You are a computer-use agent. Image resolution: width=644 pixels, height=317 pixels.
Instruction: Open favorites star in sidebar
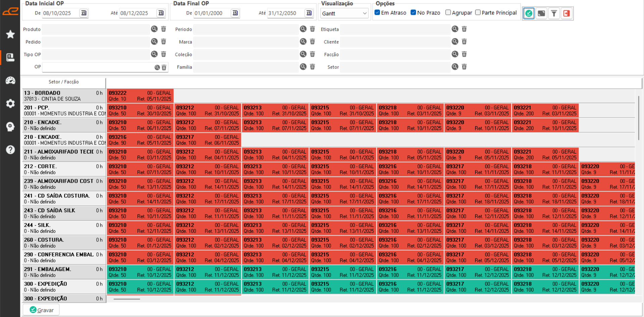click(10, 34)
